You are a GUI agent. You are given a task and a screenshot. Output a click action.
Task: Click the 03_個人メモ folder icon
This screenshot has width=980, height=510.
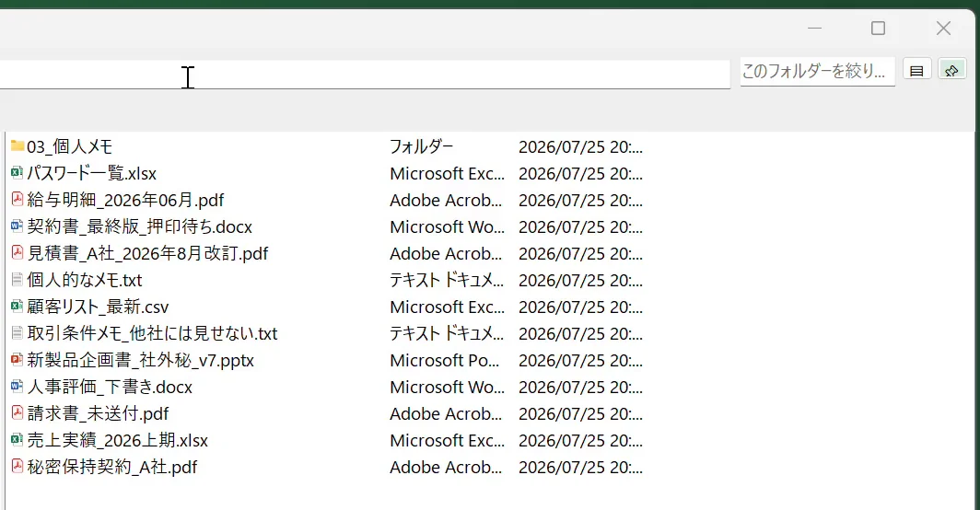[x=17, y=146]
